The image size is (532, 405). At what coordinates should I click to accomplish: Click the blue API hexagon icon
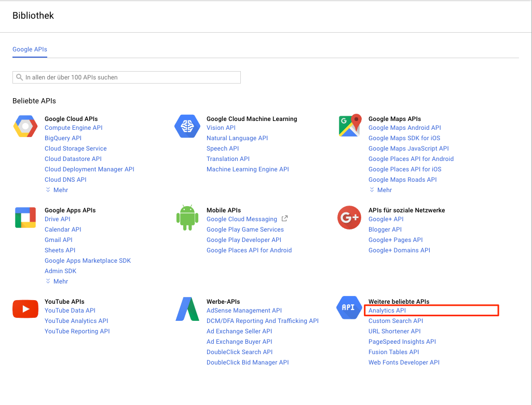(349, 307)
